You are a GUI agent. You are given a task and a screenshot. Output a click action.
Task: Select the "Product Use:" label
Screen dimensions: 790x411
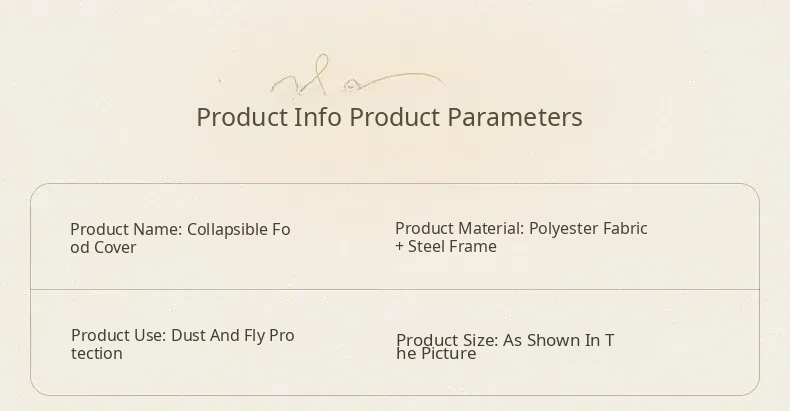coord(118,335)
